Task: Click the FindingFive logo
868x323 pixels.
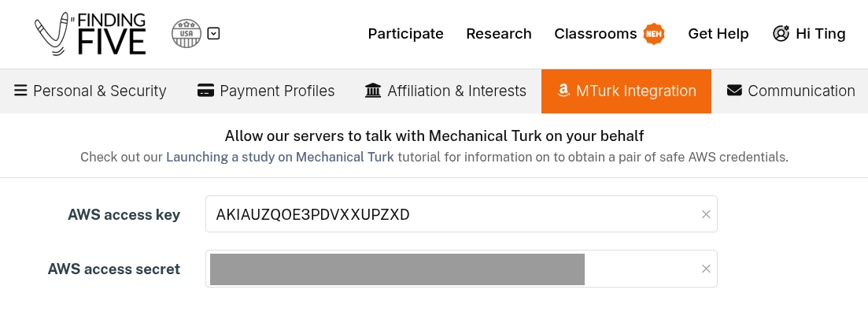Action: [90, 34]
